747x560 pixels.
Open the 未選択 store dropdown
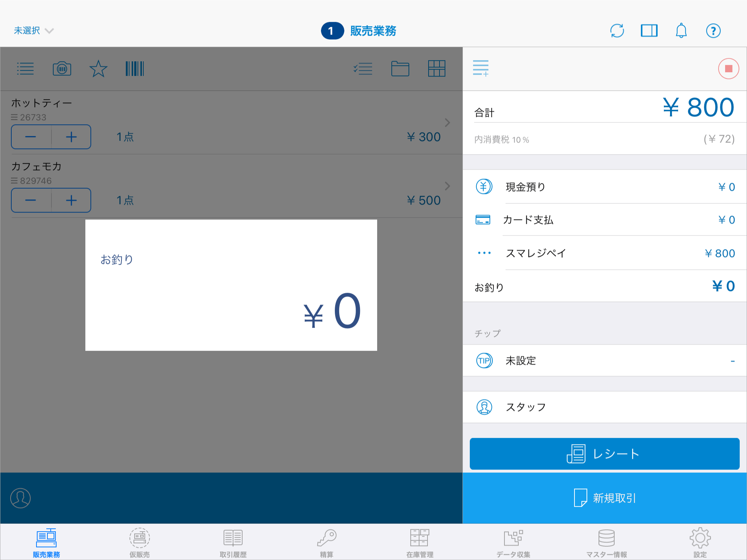pyautogui.click(x=34, y=31)
